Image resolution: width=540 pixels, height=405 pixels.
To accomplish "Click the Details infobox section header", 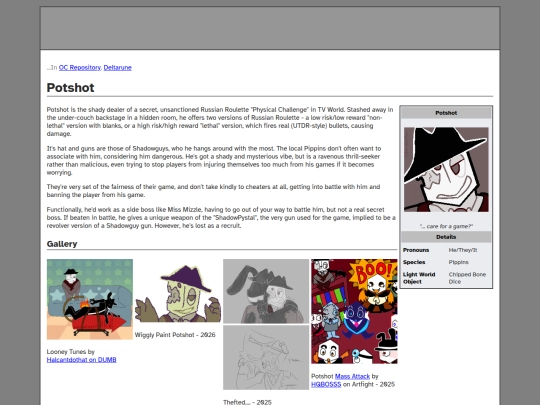I will coord(446,237).
